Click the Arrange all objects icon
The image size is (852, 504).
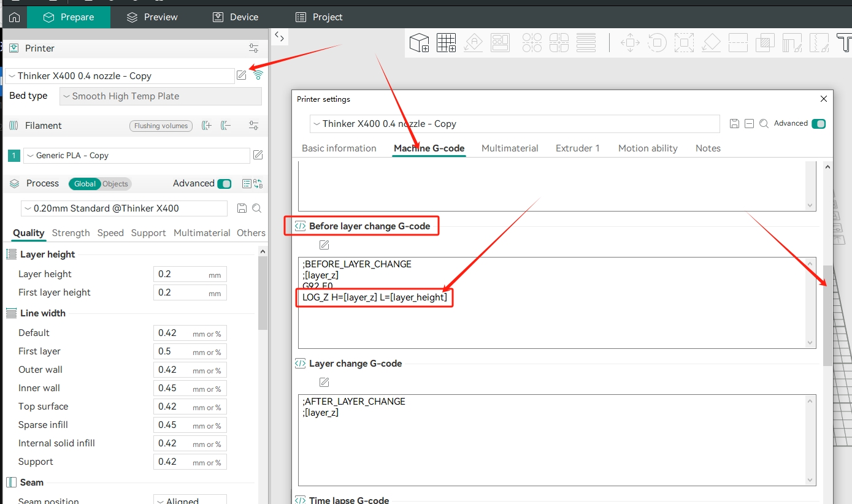click(x=500, y=42)
